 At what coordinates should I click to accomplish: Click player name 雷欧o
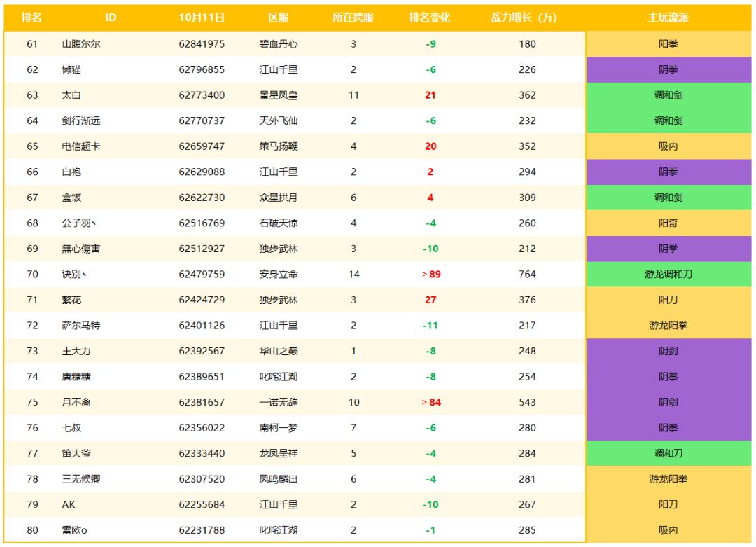click(x=74, y=530)
